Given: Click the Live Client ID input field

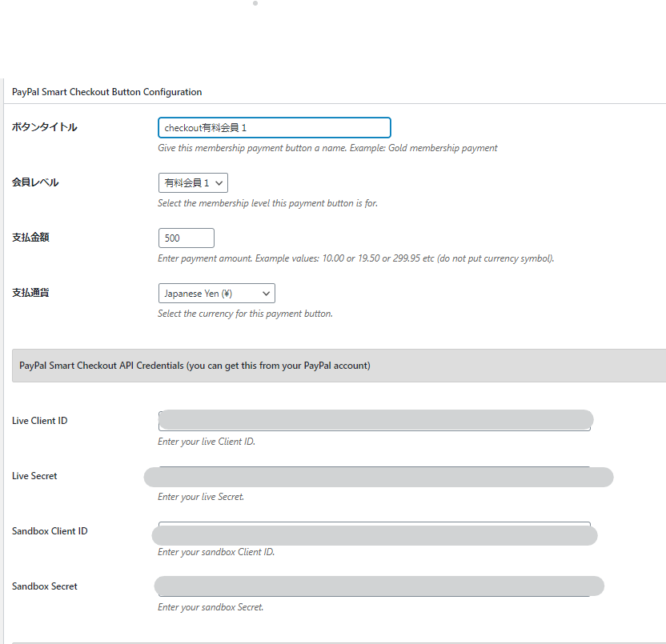Looking at the screenshot, I should tap(375, 421).
